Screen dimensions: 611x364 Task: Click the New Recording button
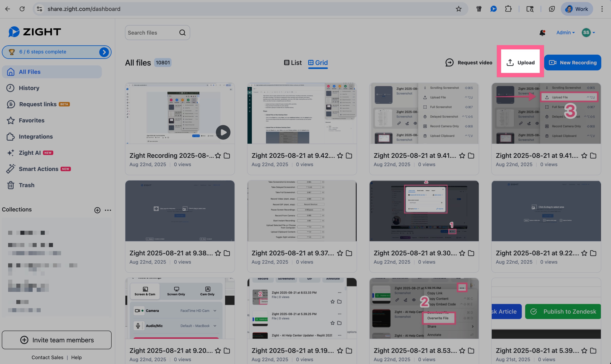coord(573,63)
